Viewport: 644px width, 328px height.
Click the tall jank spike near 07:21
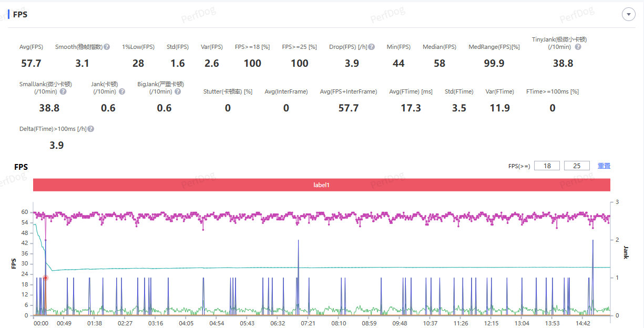click(x=299, y=241)
